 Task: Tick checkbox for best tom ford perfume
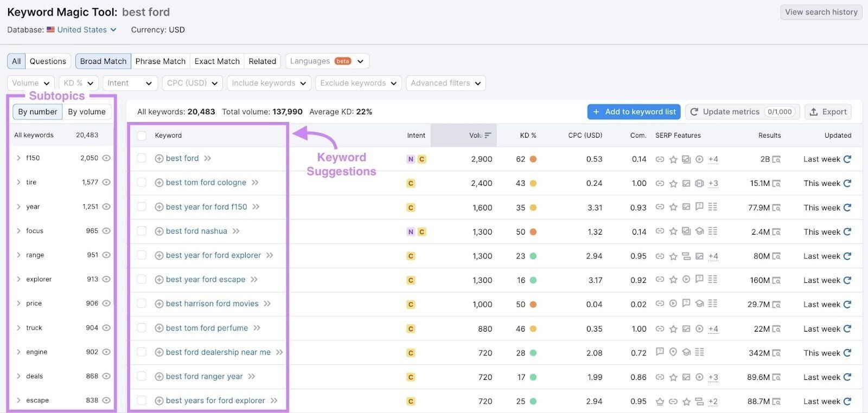142,328
